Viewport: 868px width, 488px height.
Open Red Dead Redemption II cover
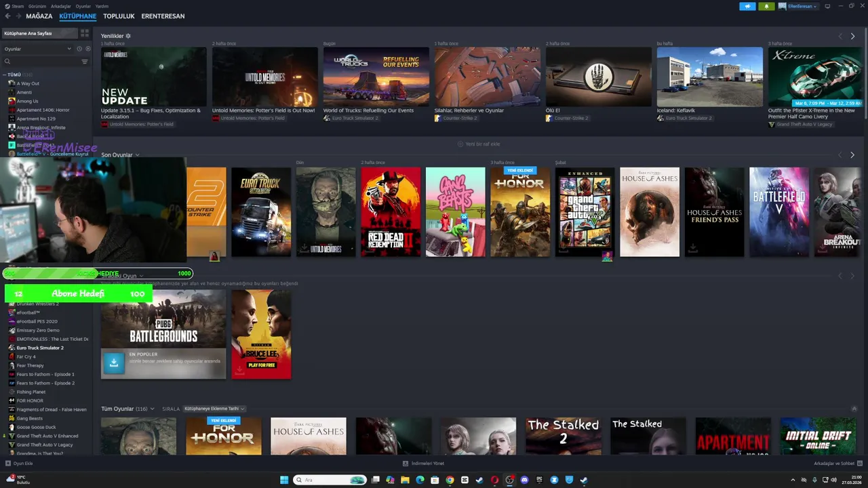coord(391,212)
